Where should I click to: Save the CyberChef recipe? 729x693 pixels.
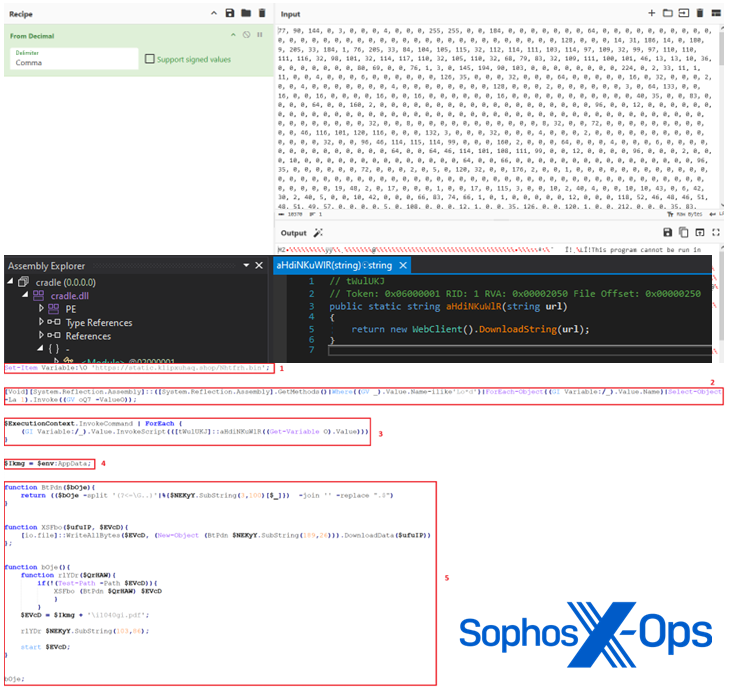pos(230,13)
